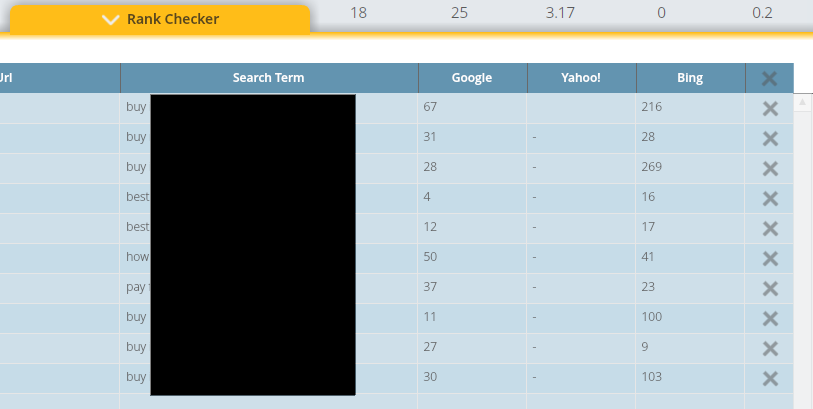Select Google rank value 27

[430, 347]
